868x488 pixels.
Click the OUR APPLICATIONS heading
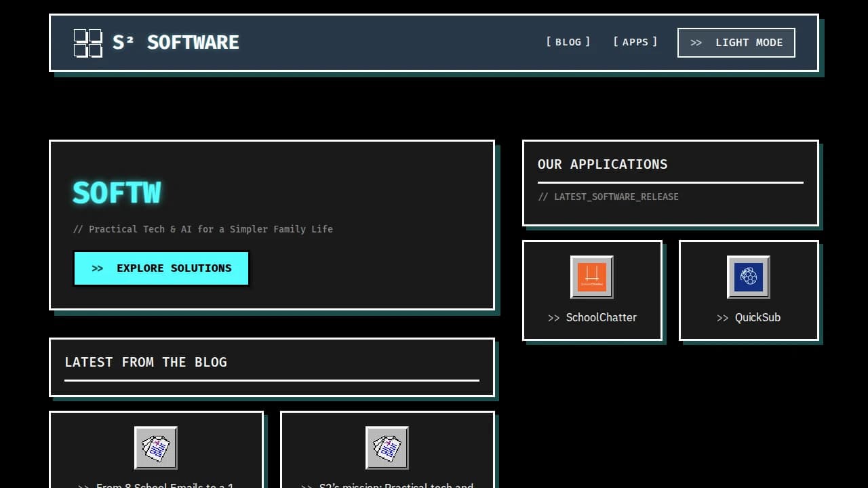coord(602,164)
